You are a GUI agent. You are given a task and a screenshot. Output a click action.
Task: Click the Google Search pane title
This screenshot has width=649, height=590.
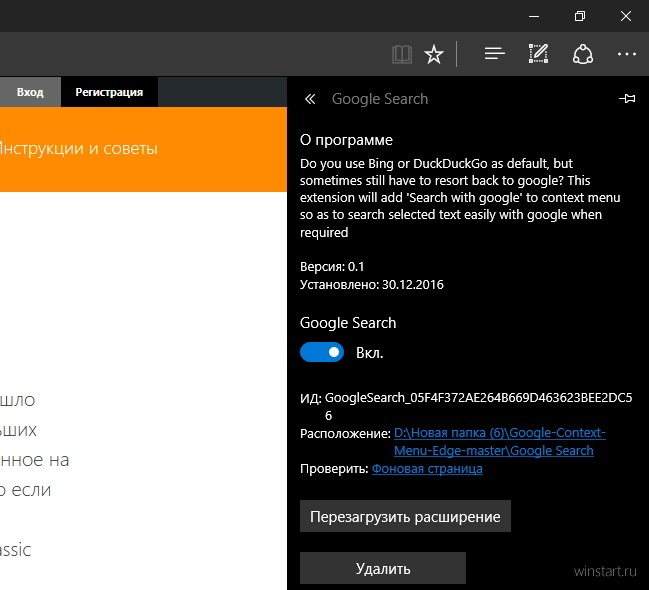380,99
